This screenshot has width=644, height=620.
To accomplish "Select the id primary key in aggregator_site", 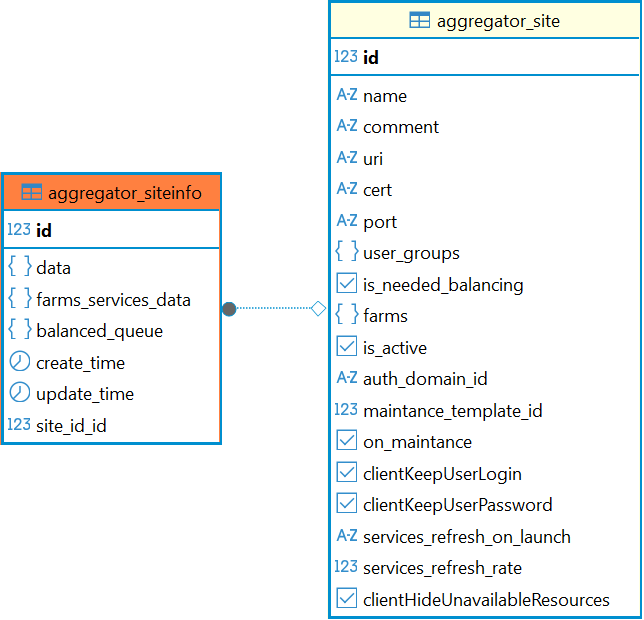I will tap(371, 58).
